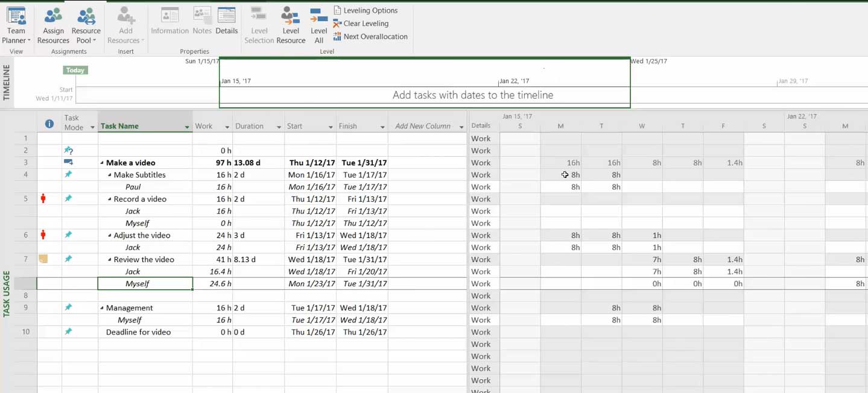The height and width of the screenshot is (393, 868).
Task: Select the Deadline for video task
Action: coord(138,332)
